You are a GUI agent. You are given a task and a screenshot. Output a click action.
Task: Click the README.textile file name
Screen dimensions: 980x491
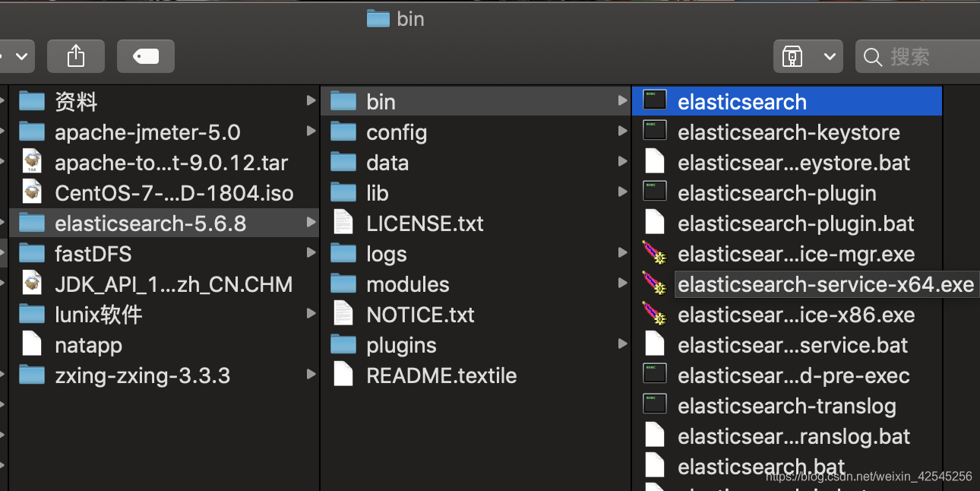click(441, 375)
